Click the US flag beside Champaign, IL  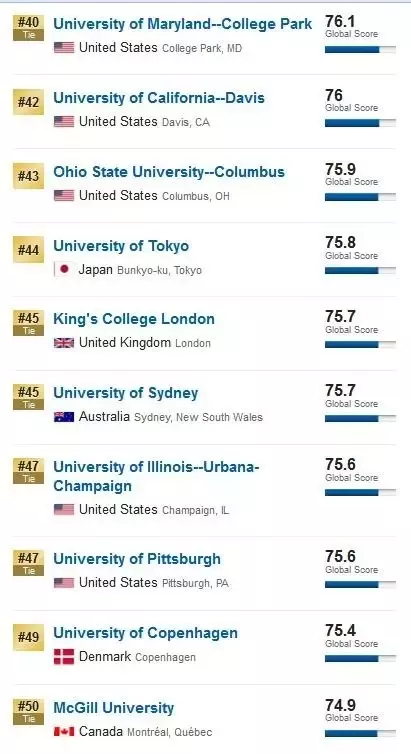pyautogui.click(x=64, y=510)
